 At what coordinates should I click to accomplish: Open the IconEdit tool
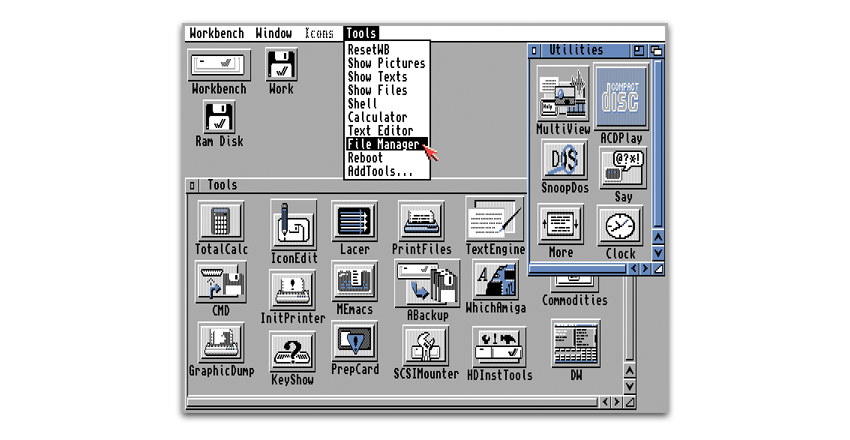[293, 224]
